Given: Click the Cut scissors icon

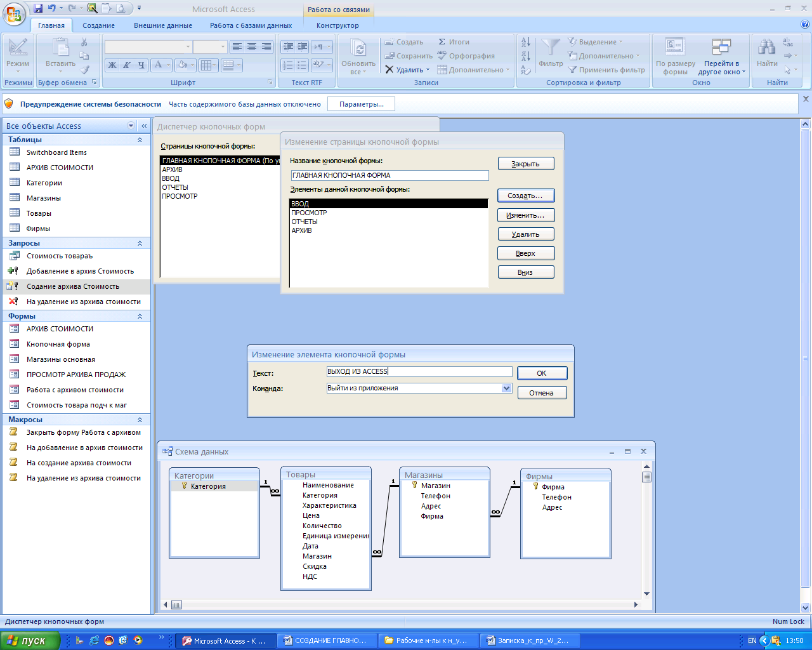Looking at the screenshot, I should [x=84, y=42].
